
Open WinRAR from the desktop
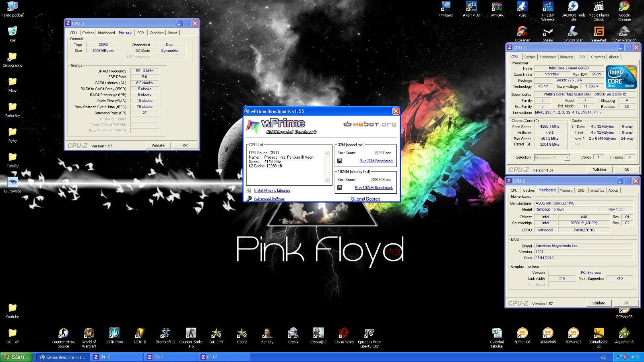497,9
